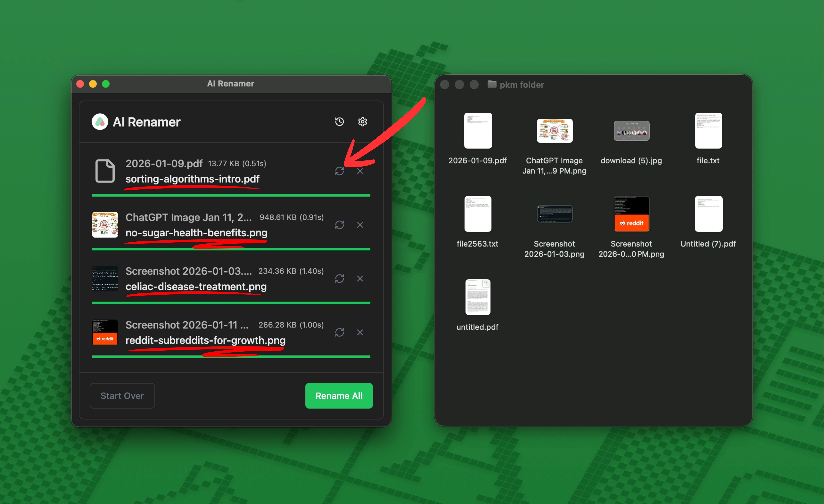Regenerate the celiac-disease-treatment.png suggestion

[x=339, y=279]
